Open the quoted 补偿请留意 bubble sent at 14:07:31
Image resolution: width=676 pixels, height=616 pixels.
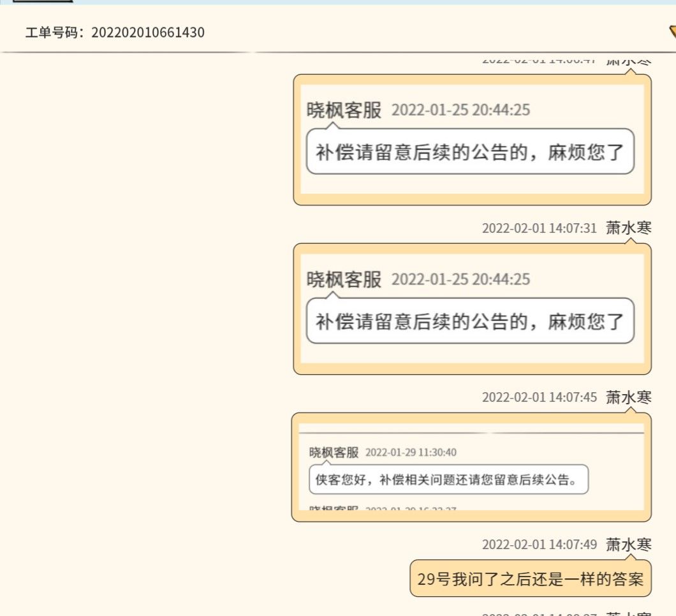[470, 321]
